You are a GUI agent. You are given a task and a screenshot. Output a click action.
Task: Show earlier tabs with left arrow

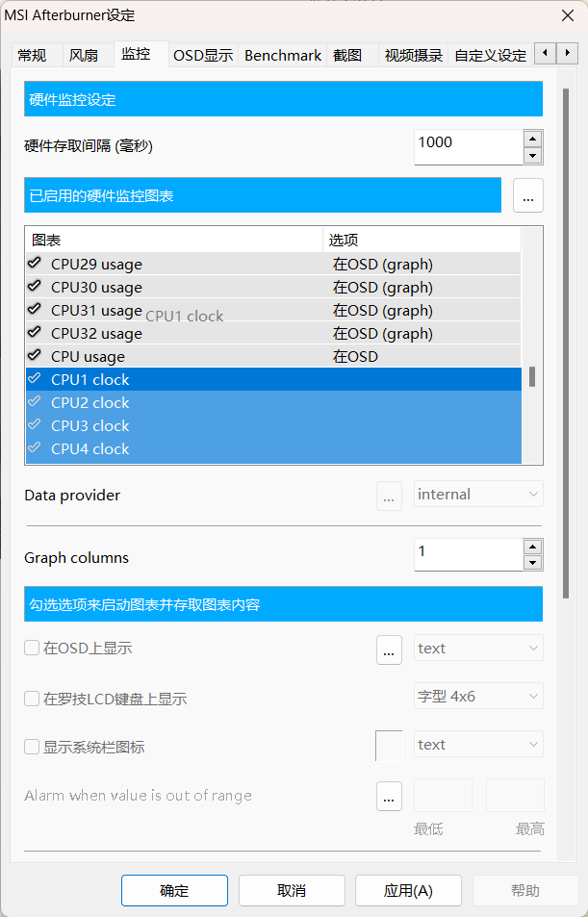[546, 53]
